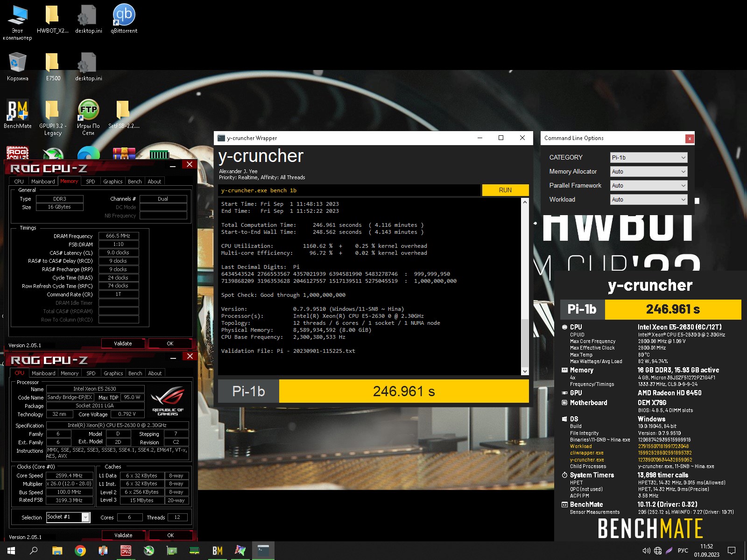This screenshot has width=747, height=560.
Task: Open the volume icon in system tray
Action: [x=647, y=551]
